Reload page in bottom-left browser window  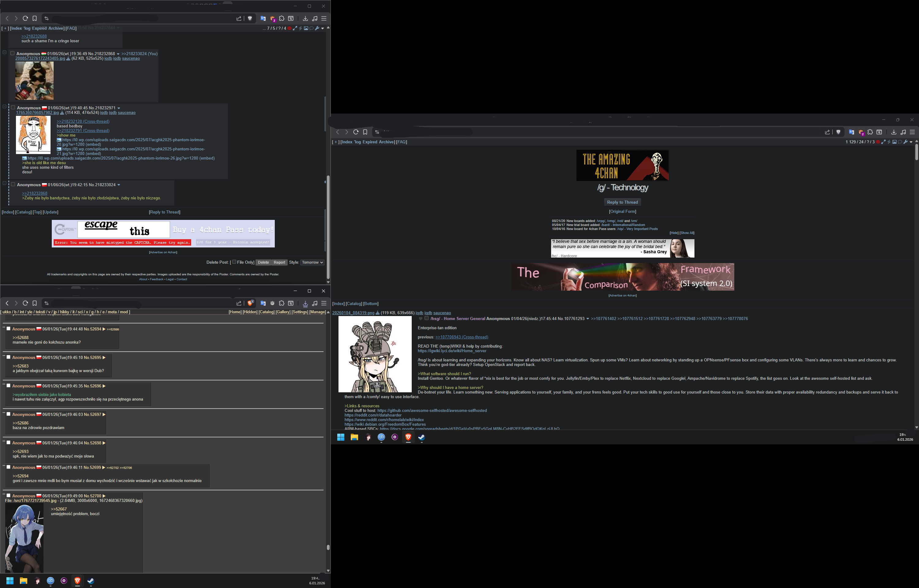(25, 303)
